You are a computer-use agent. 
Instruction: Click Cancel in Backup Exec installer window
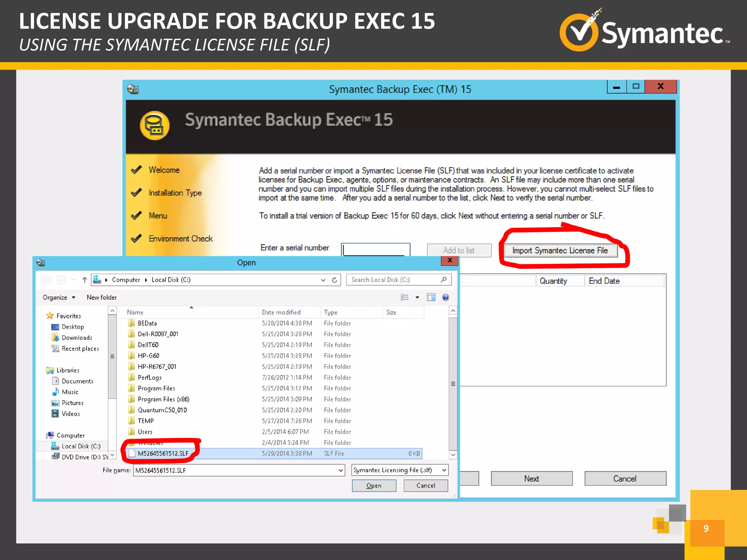pyautogui.click(x=625, y=479)
